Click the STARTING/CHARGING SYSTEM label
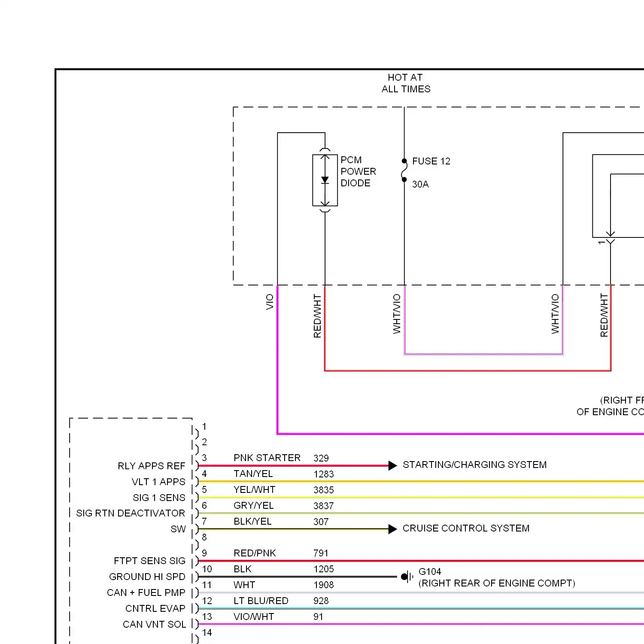Image resolution: width=644 pixels, height=644 pixels. point(474,465)
